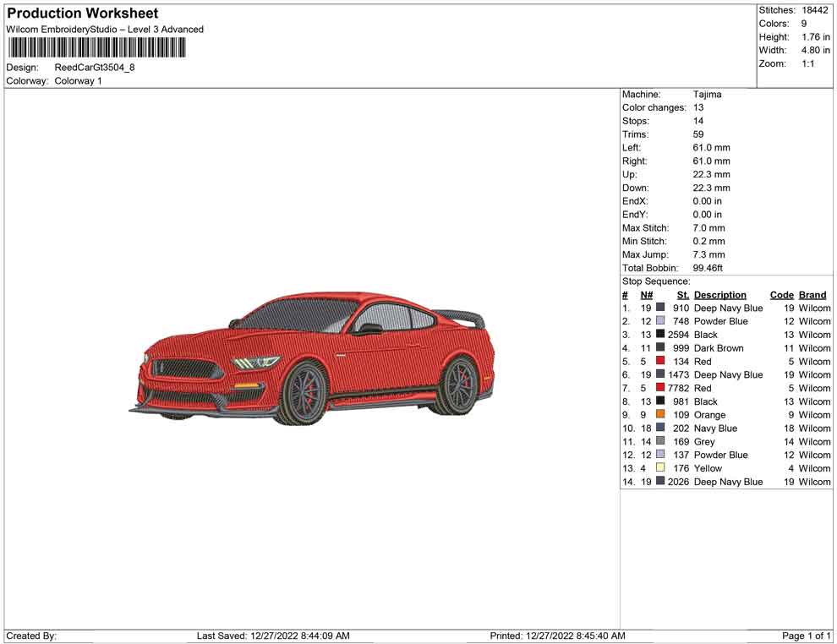
Task: Click the Deep Navy Blue swatch in stop 1
Action: pos(660,308)
